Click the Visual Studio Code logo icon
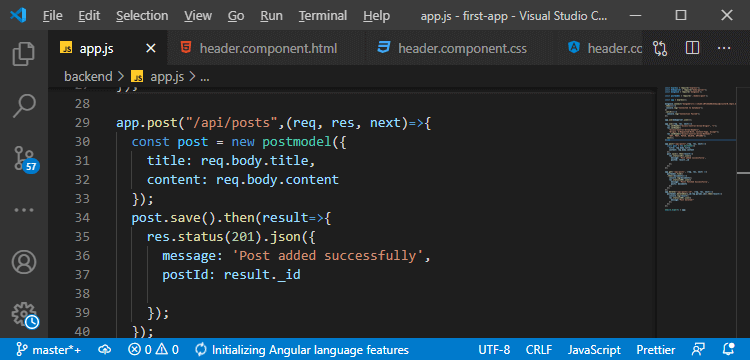The image size is (750, 360). pyautogui.click(x=18, y=15)
